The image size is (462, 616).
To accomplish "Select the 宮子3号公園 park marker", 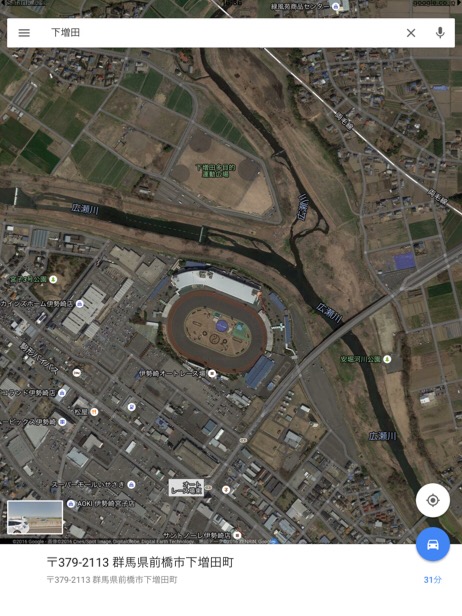I will [53, 279].
